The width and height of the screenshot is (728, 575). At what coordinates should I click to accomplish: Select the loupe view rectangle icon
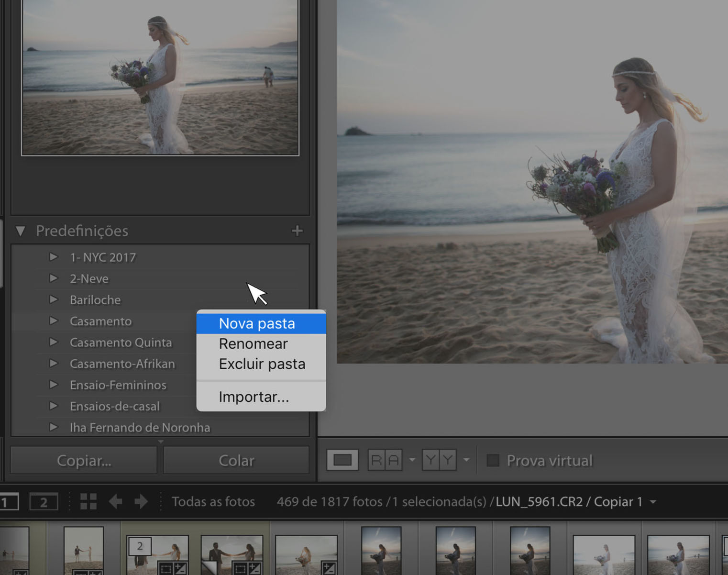pos(342,460)
